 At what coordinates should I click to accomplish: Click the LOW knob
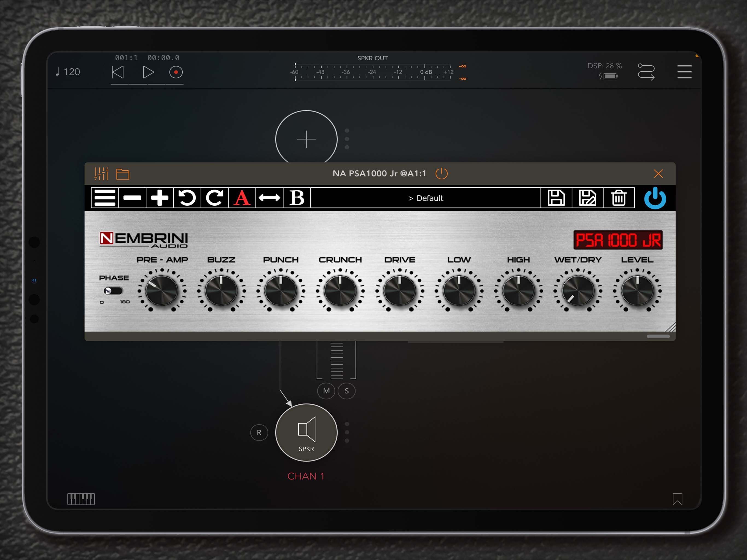point(459,290)
